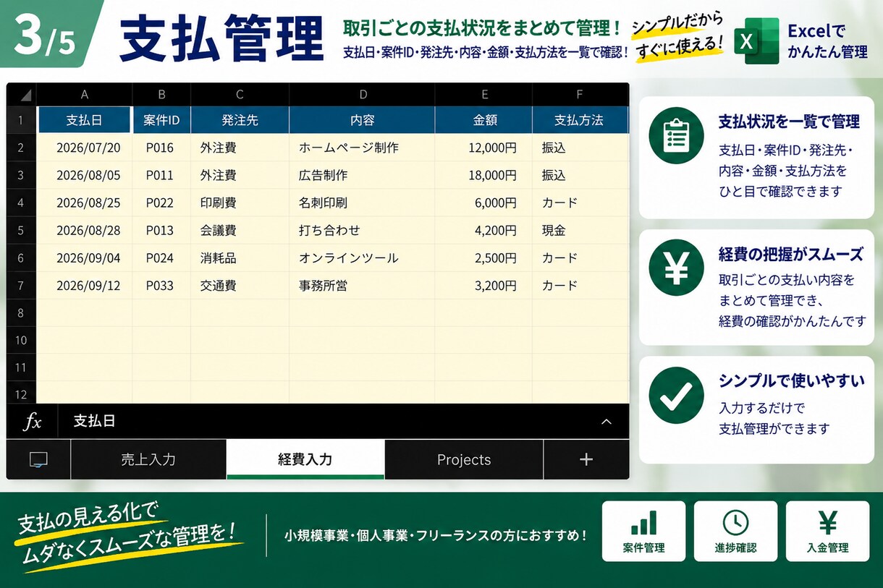This screenshot has width=883, height=588.
Task: Click the 支払方法 header cell
Action: (580, 120)
